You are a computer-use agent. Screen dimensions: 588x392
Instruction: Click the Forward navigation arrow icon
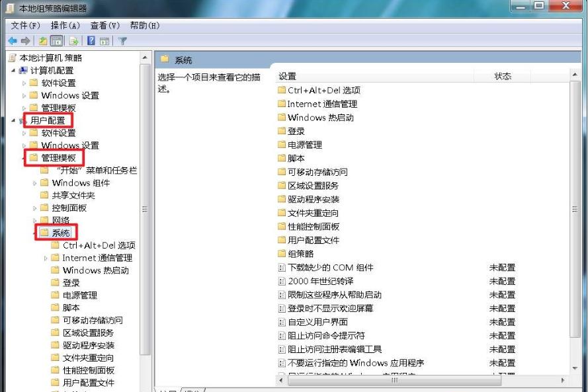pos(26,40)
